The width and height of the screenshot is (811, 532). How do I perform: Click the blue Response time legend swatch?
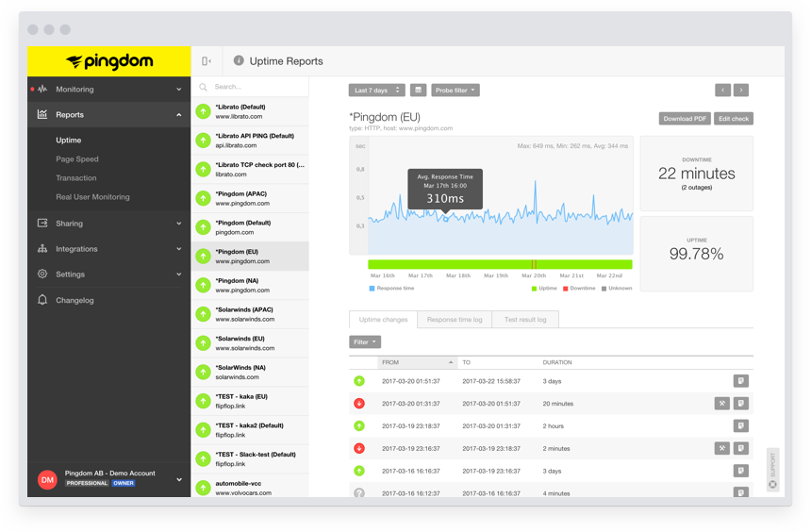(372, 289)
